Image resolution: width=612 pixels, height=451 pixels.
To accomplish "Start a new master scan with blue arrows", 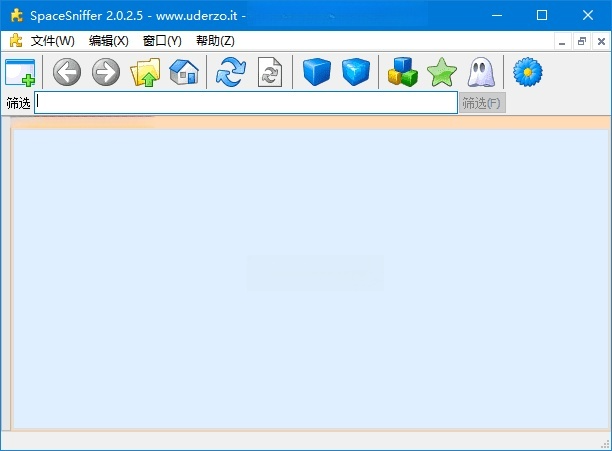I will (x=231, y=73).
